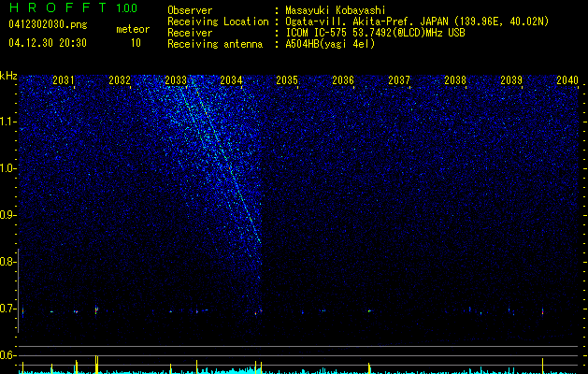
Task: Click the timestamp 04.12.30 20:30
Action: point(48,43)
